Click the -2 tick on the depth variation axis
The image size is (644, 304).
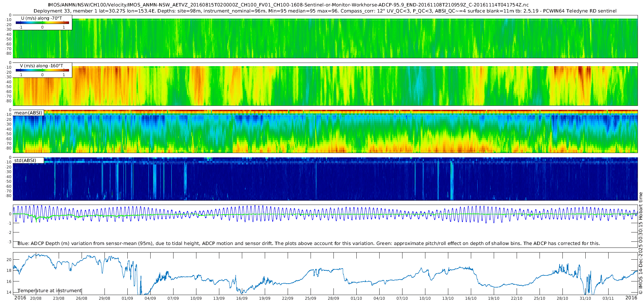point(10,232)
